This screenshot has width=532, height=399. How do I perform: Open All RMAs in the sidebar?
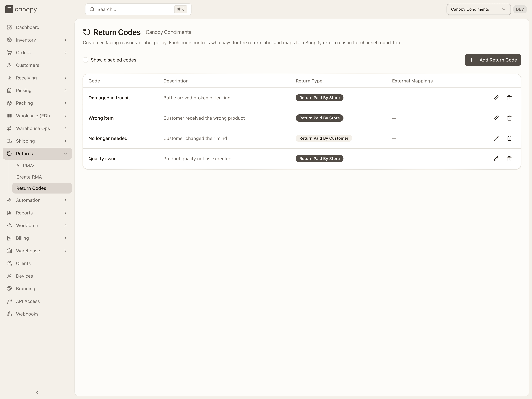coord(42,166)
